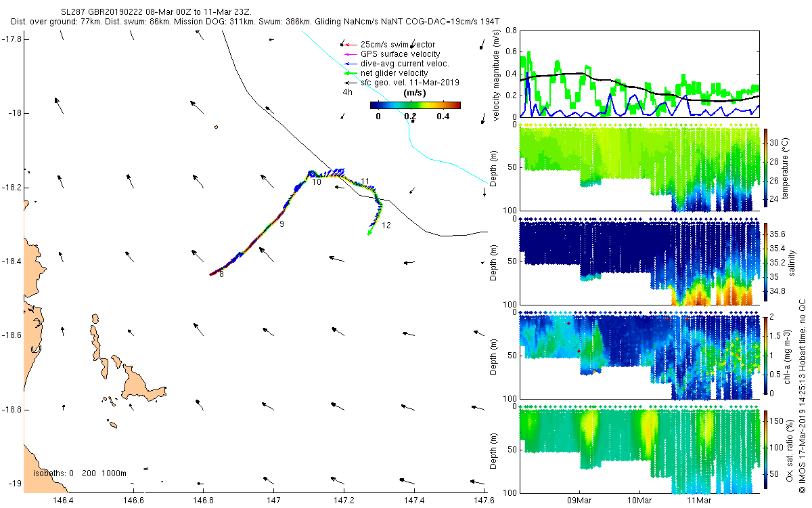Click track day marker labeled 8

(x=221, y=274)
